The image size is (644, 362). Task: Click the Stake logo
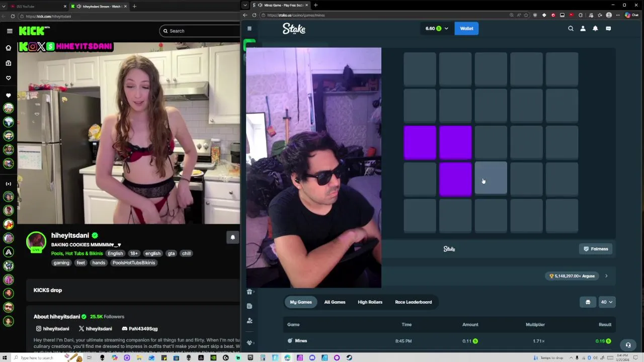294,29
